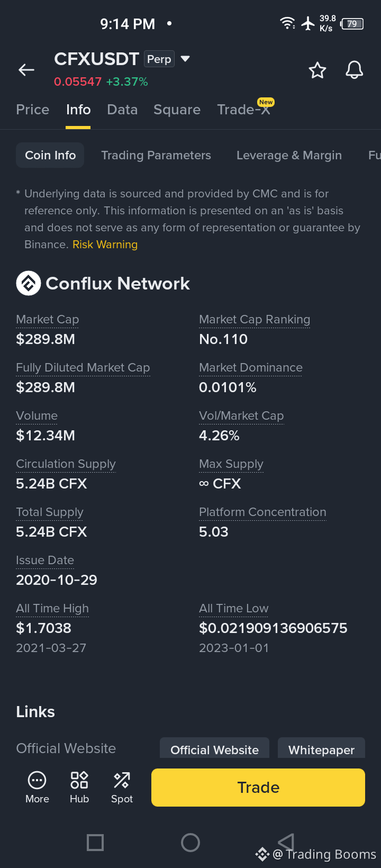The width and height of the screenshot is (381, 868).
Task: Open the Square tab
Action: (177, 110)
